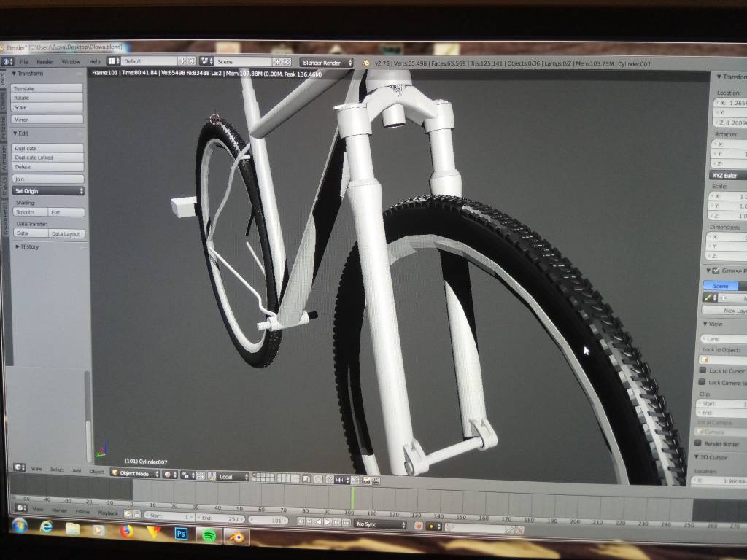Open Spotify from the taskbar

(209, 536)
